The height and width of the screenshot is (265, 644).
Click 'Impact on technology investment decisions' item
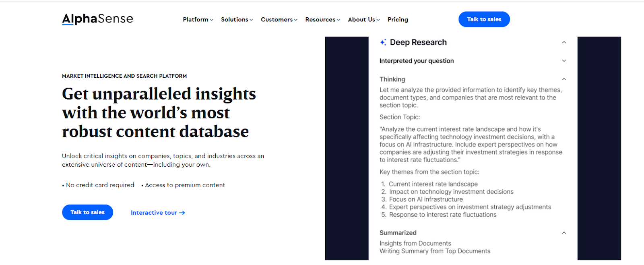tap(451, 192)
